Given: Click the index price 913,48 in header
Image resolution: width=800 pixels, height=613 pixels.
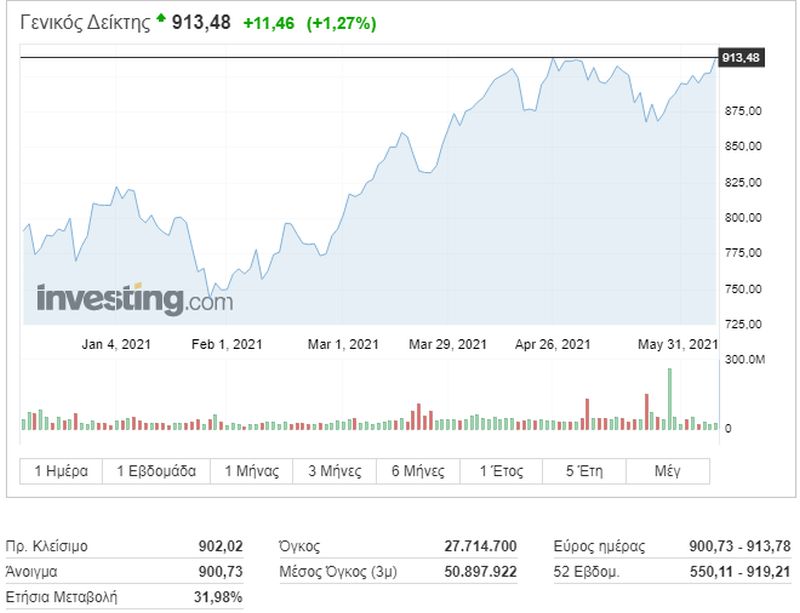Looking at the screenshot, I should pyautogui.click(x=201, y=22).
